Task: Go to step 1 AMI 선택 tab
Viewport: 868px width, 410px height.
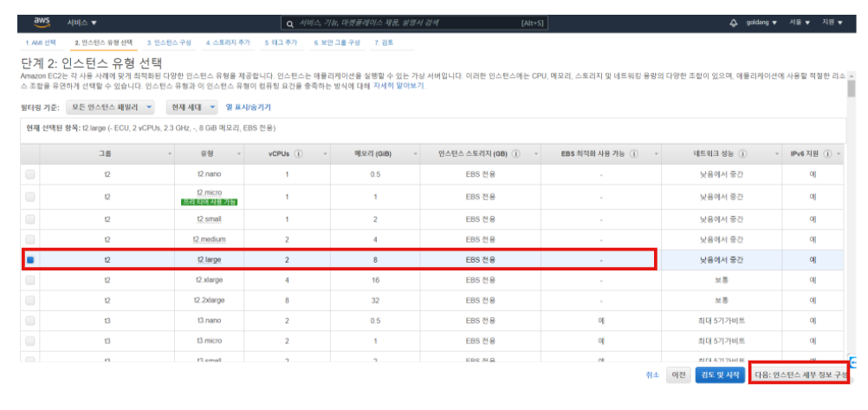Action: [x=41, y=42]
